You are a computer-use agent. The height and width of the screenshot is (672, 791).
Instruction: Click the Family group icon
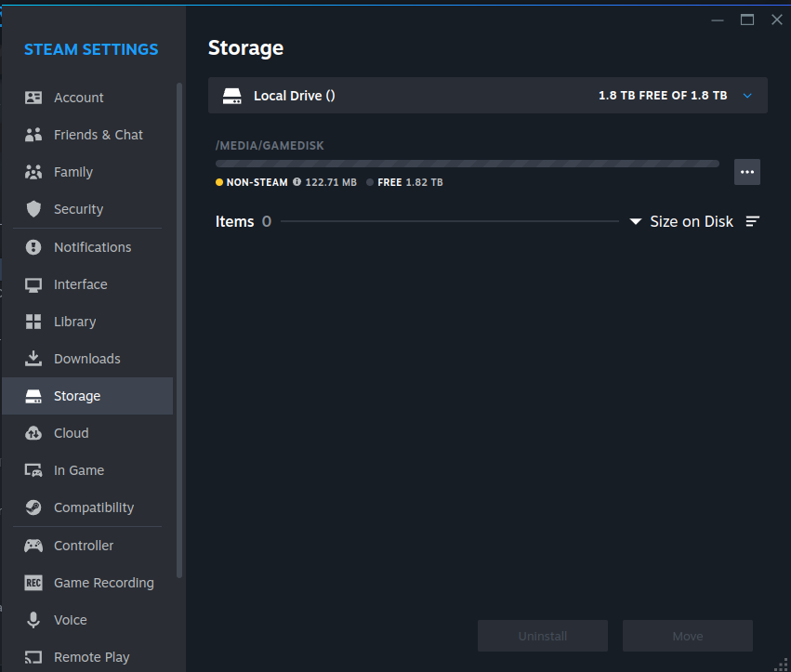click(x=33, y=172)
